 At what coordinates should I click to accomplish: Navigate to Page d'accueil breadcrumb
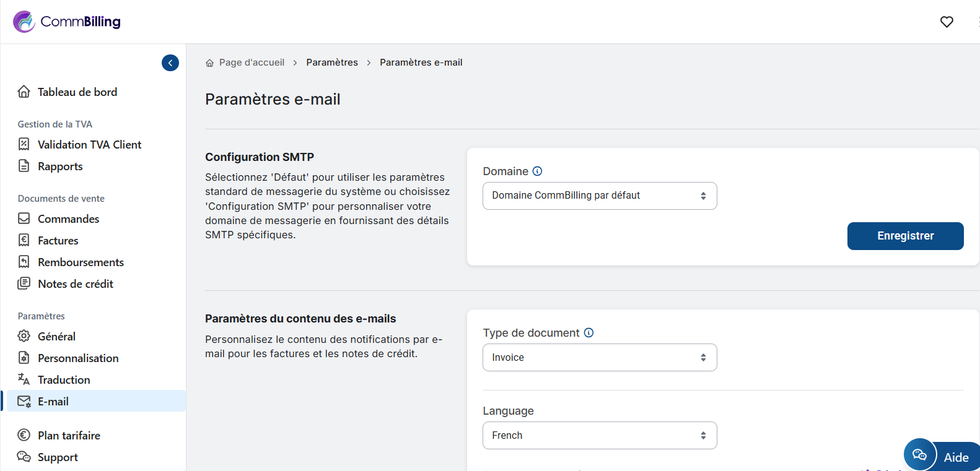point(252,63)
